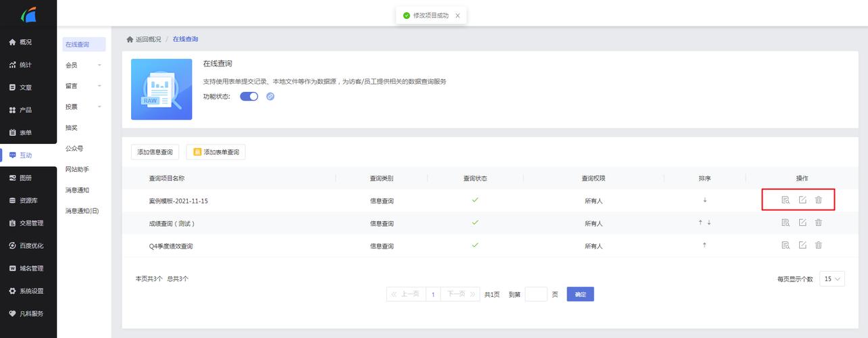Toggle the 功能状态 switch
This screenshot has width=868, height=338.
point(249,97)
